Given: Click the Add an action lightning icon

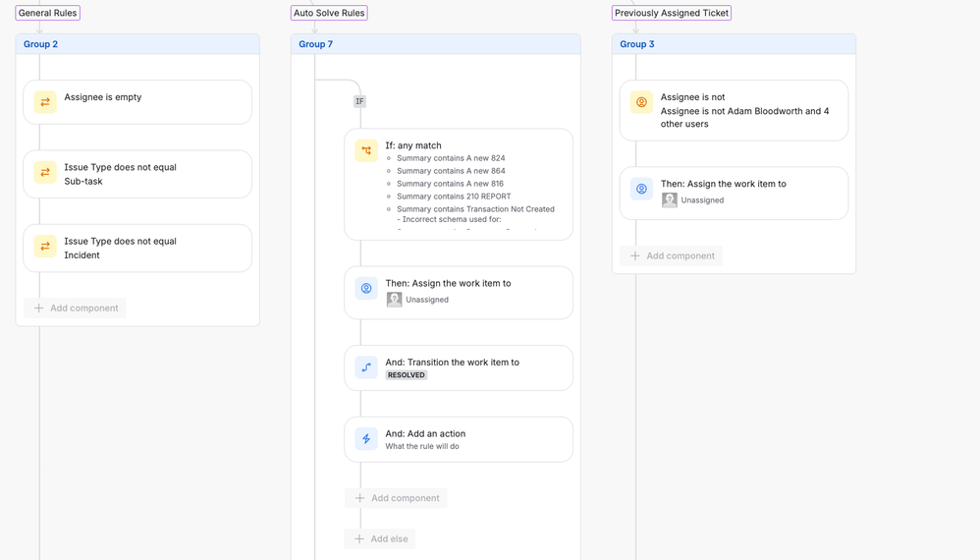Looking at the screenshot, I should pos(366,439).
